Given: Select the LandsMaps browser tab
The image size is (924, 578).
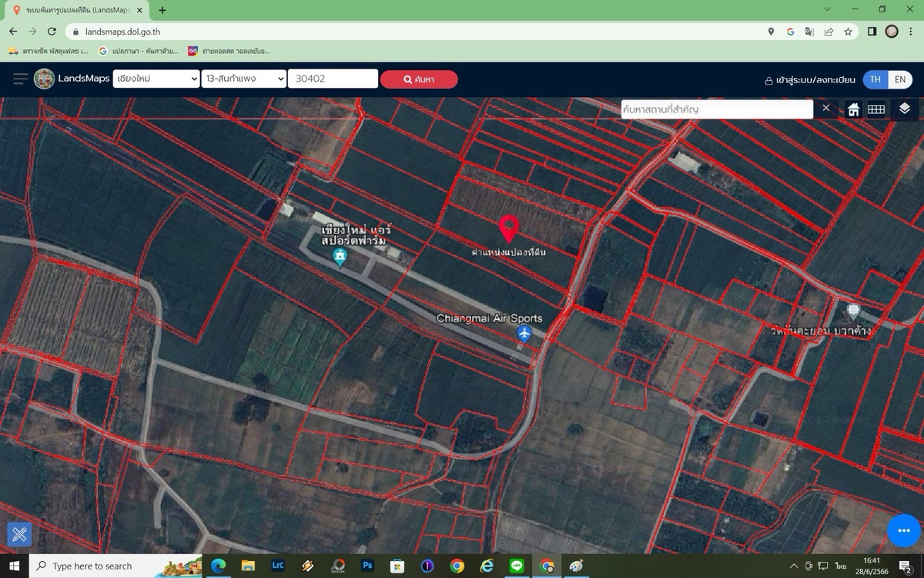Looking at the screenshot, I should point(77,10).
